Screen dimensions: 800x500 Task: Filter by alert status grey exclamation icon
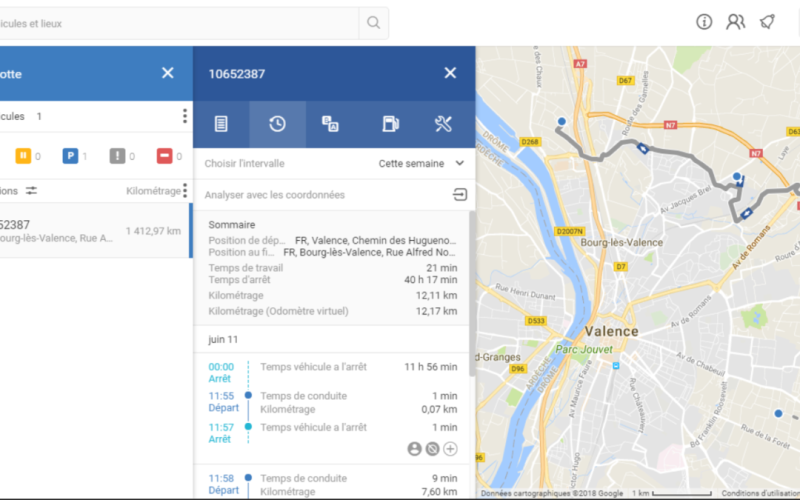117,156
